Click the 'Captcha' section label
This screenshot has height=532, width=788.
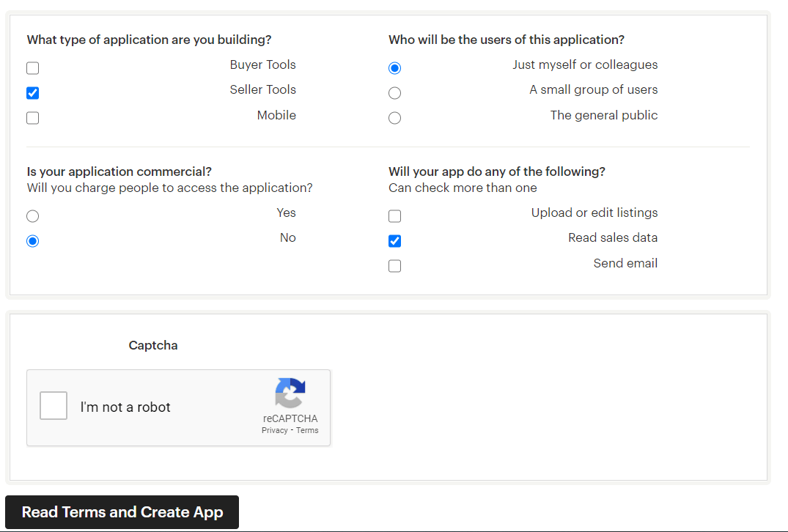[153, 345]
